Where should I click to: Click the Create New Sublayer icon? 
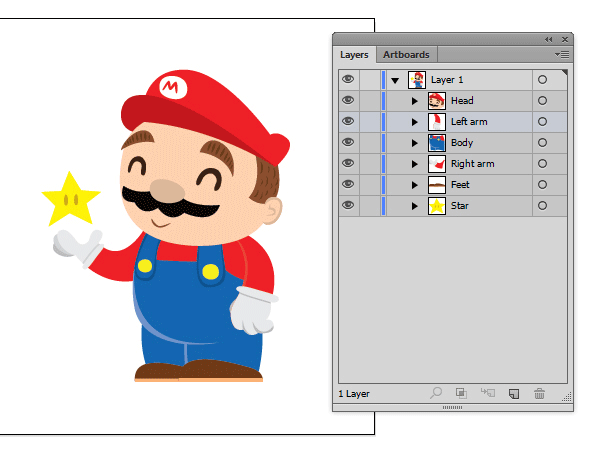tap(487, 394)
